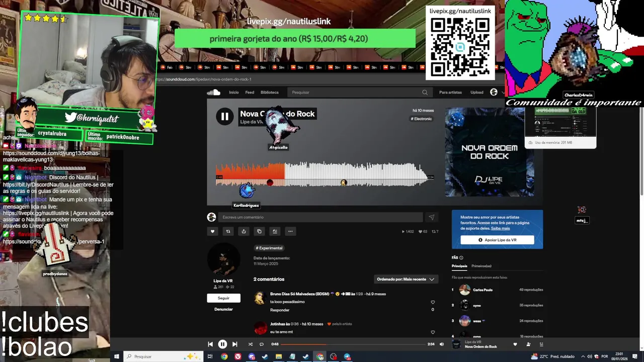The image size is (644, 362).
Task: Copy the track link using the copy icon
Action: (259, 231)
